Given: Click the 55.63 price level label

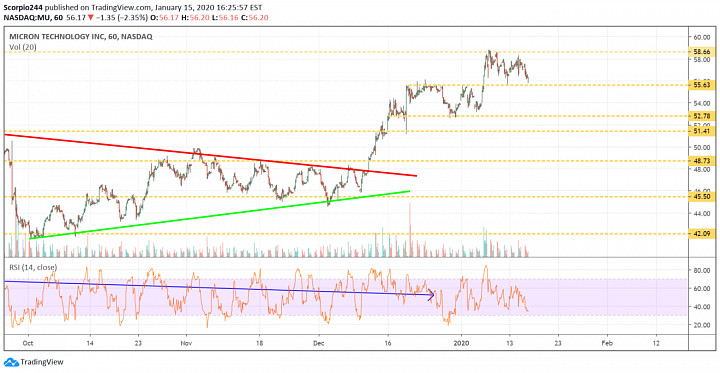Looking at the screenshot, I should [x=703, y=85].
